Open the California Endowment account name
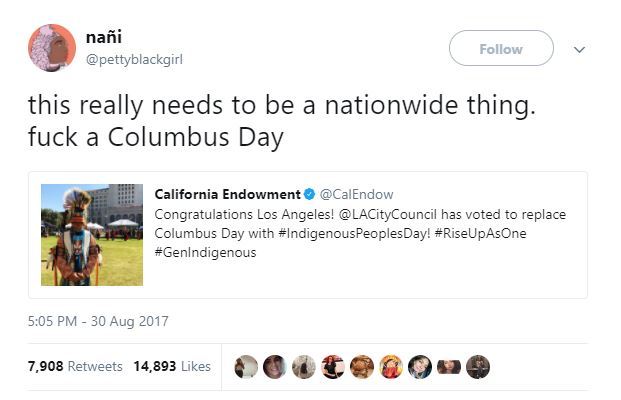The image size is (621, 400). tap(228, 194)
